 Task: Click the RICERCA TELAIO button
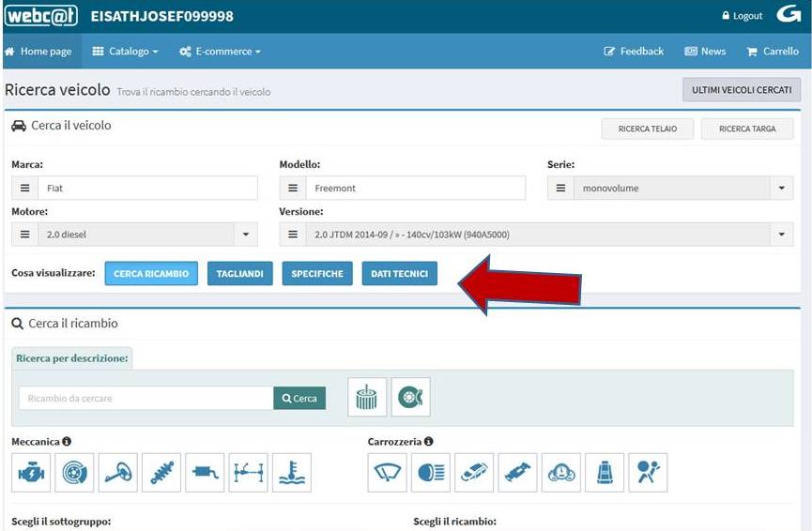click(648, 129)
